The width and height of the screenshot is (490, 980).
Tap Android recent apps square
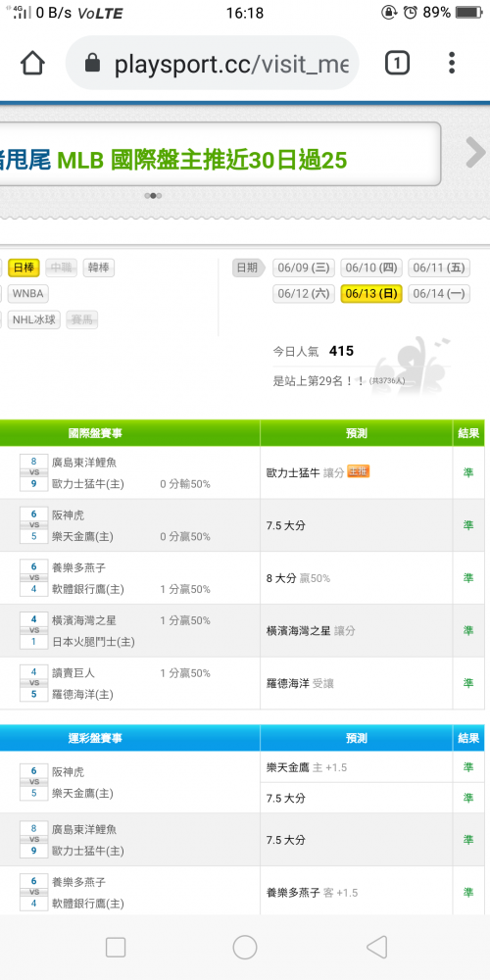point(116,948)
